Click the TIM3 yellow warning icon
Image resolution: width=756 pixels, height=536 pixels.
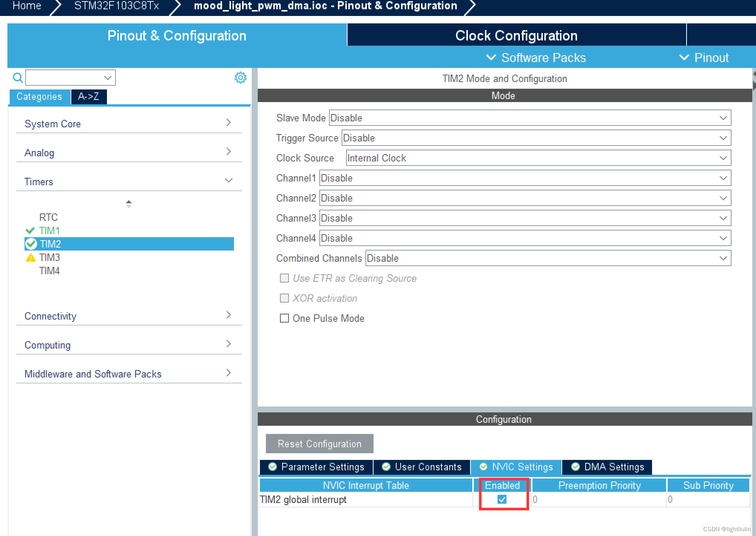[x=31, y=258]
